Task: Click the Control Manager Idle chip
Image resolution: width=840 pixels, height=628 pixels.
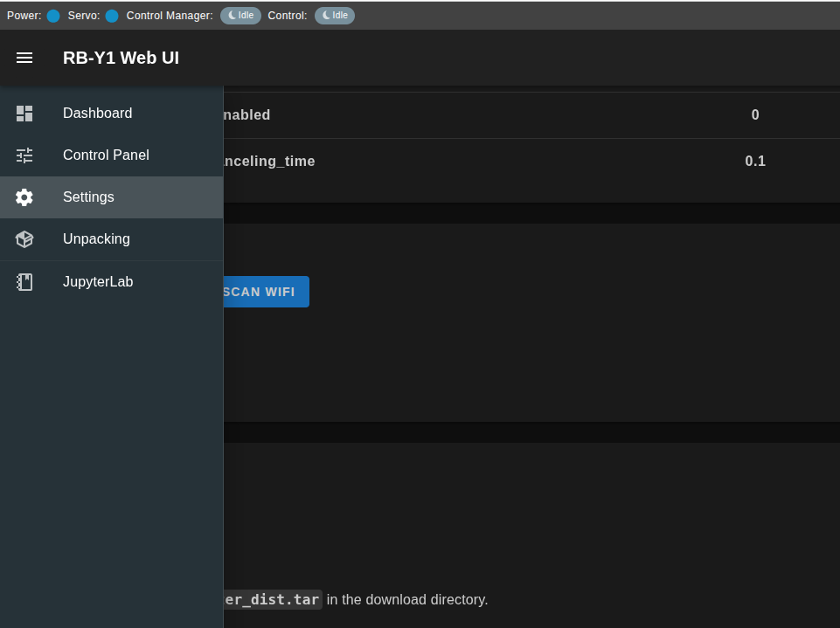Action: [240, 16]
